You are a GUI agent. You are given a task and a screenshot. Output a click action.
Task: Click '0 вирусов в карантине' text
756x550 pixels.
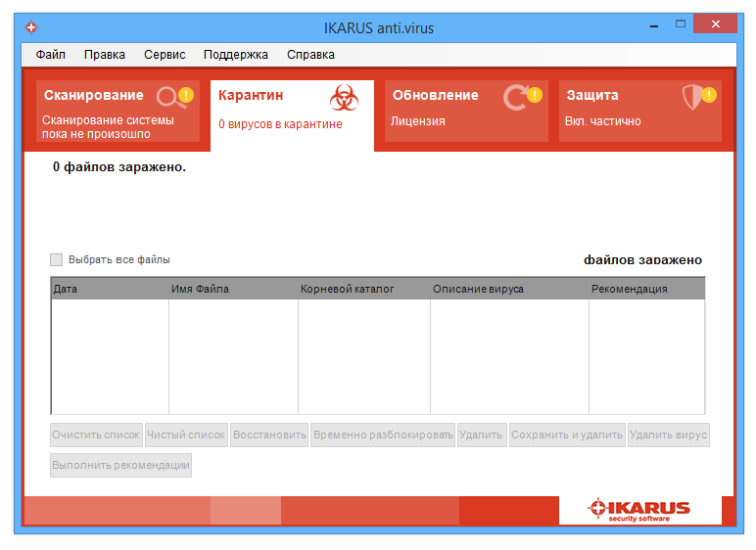[280, 124]
